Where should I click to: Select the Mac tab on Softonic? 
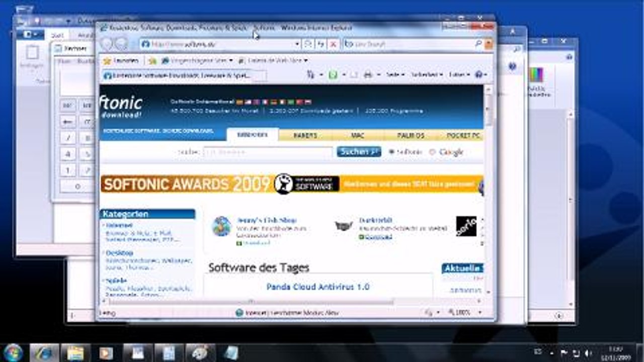pyautogui.click(x=358, y=135)
